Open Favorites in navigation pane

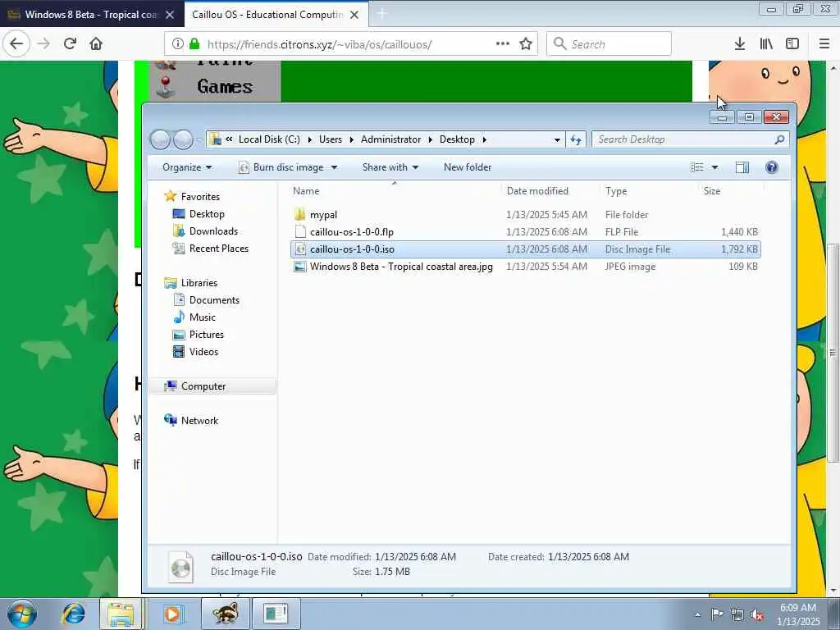(x=200, y=197)
